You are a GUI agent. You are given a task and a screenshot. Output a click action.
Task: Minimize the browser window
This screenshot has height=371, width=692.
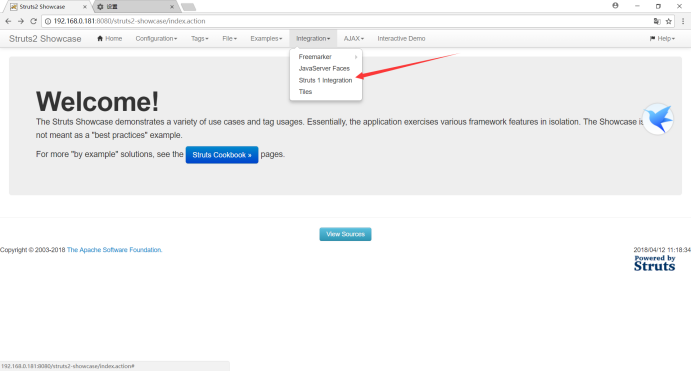point(637,6)
